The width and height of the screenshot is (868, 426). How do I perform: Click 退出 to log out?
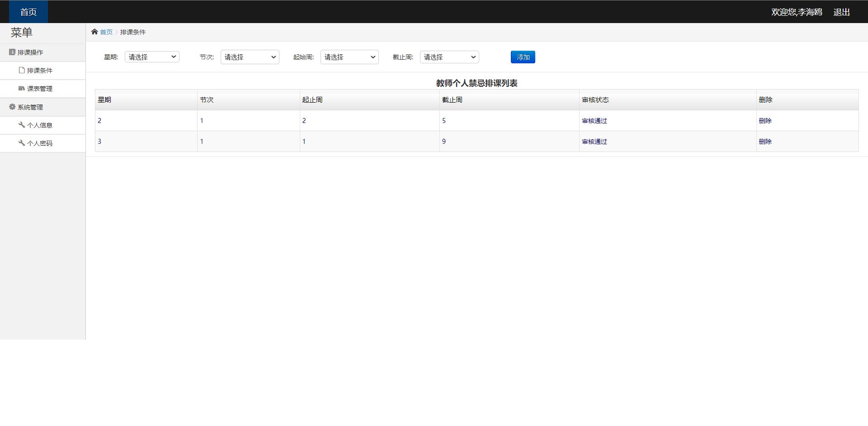(x=842, y=12)
